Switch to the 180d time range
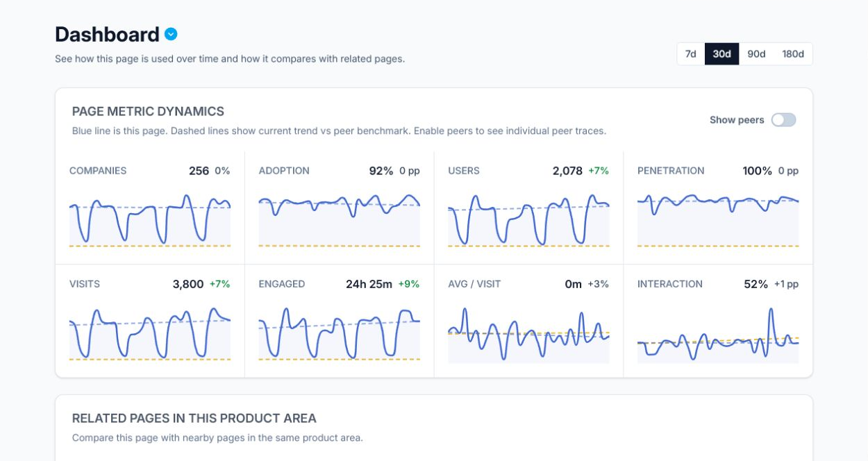Screen dimensions: 868x461 coord(793,54)
